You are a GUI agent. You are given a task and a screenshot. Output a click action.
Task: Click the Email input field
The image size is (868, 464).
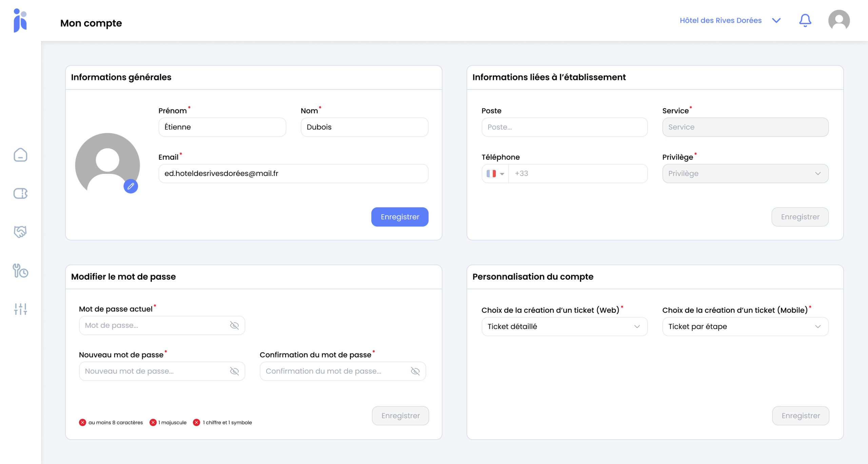(293, 174)
